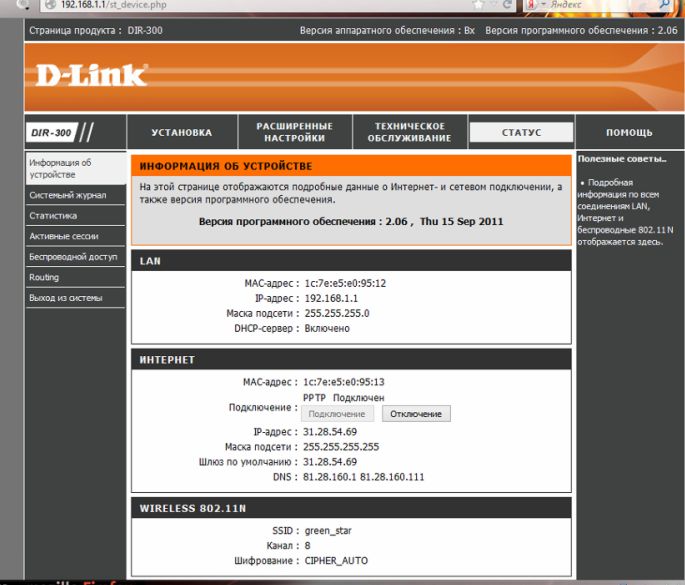Screen dimensions: 685x585
Task: Select the Статус tab
Action: (521, 132)
